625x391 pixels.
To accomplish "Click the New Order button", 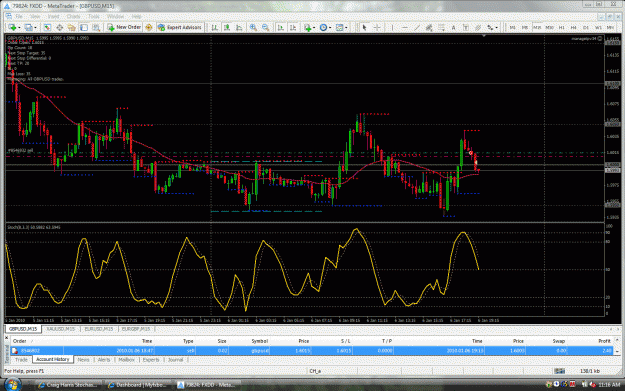I will point(124,28).
